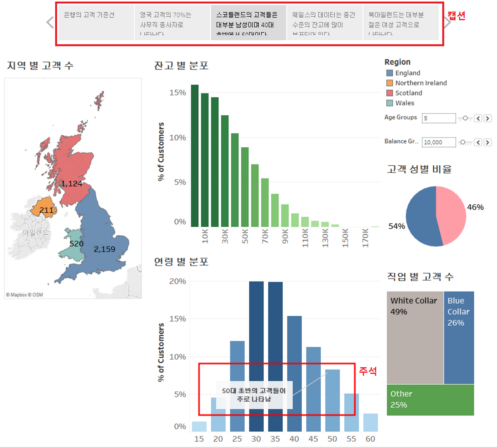The width and height of the screenshot is (497, 448).
Task: Select the age 45 bar
Action: click(313, 389)
